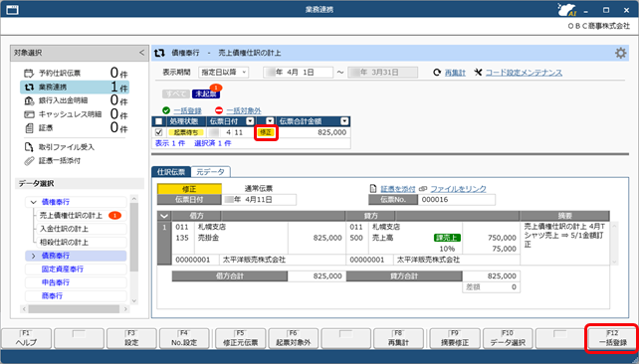Click F4 No.設定 function button
639x364 pixels.
[184, 339]
